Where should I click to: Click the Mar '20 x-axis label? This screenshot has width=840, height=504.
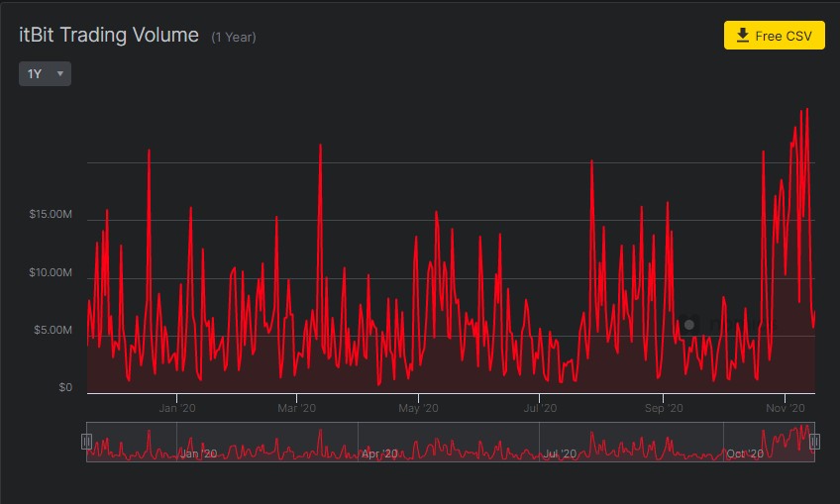pos(296,408)
